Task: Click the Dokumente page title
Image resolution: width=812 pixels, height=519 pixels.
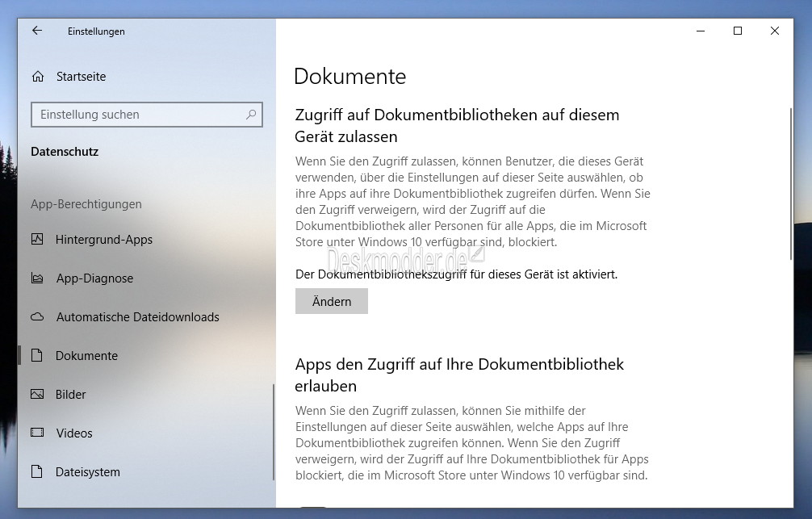Action: [350, 76]
